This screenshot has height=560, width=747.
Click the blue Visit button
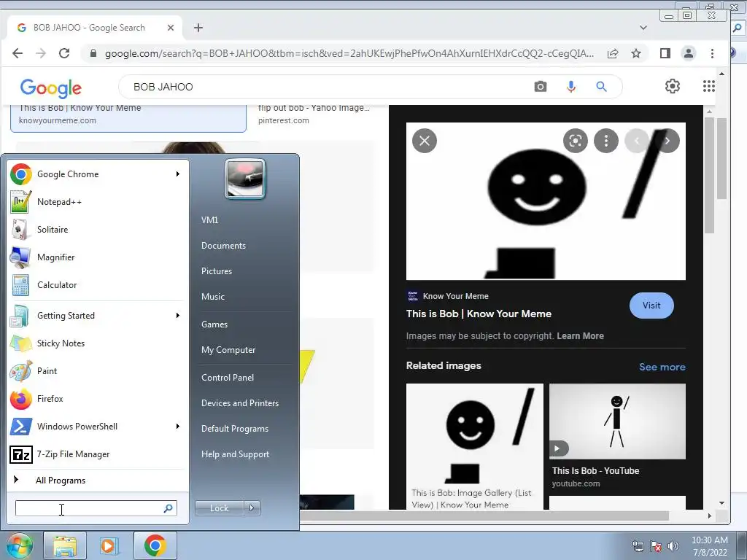[651, 306]
